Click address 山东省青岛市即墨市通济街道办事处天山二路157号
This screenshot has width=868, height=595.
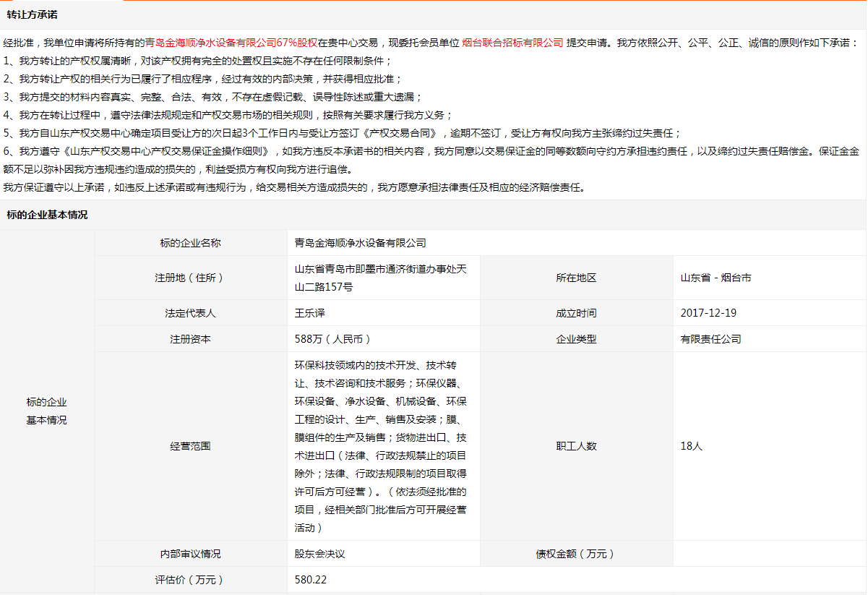click(381, 278)
